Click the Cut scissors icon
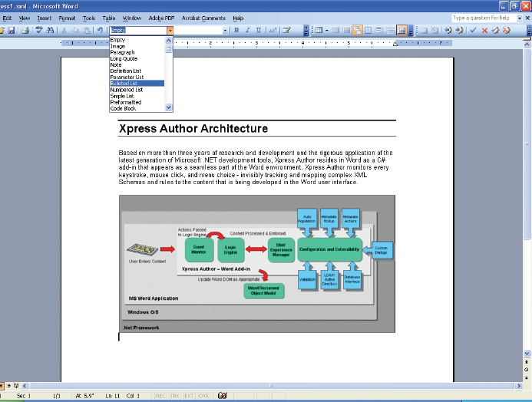The width and height of the screenshot is (532, 402). click(x=64, y=31)
